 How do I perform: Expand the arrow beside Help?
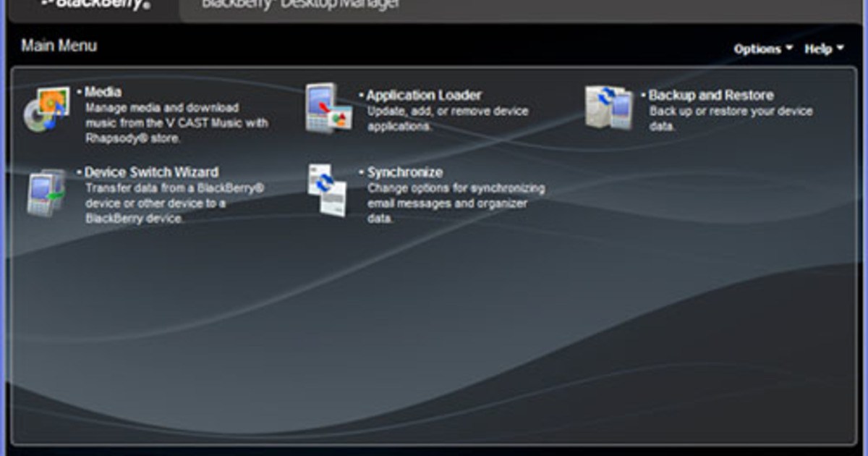click(840, 48)
